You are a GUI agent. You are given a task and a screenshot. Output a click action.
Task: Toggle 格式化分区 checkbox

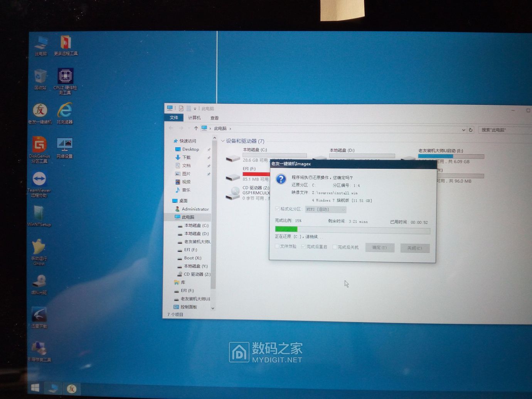277,209
